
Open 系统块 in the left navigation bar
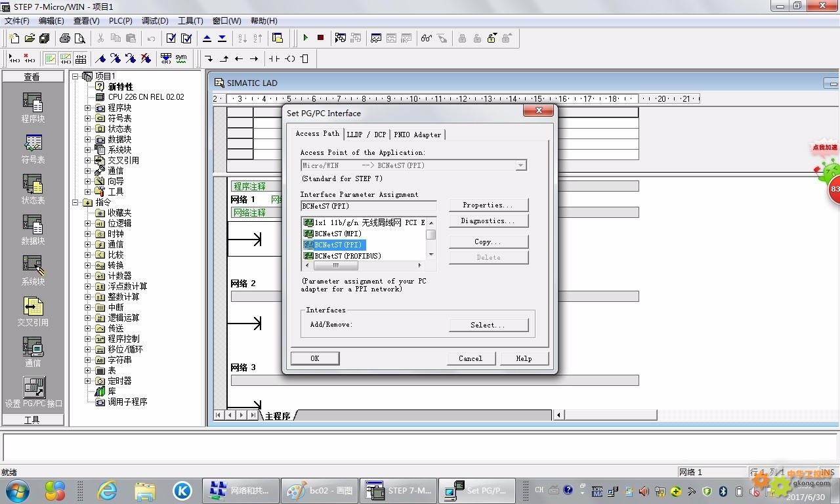click(33, 270)
